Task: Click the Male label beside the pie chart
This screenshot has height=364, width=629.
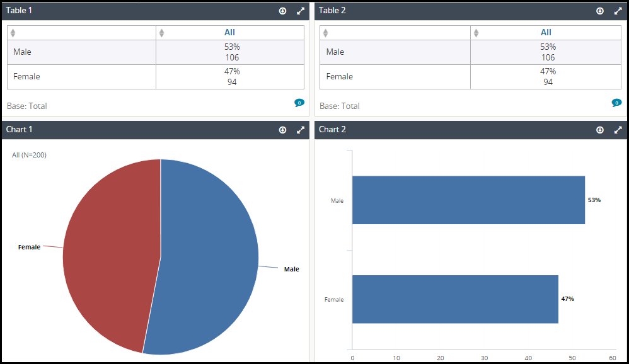Action: pos(292,270)
